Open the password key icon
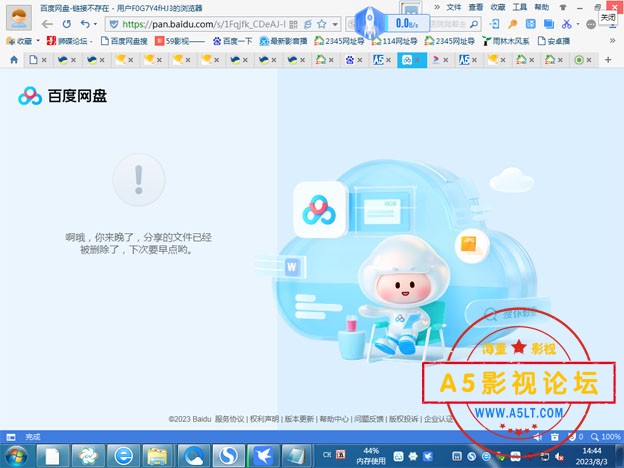The image size is (624, 468). click(x=513, y=24)
